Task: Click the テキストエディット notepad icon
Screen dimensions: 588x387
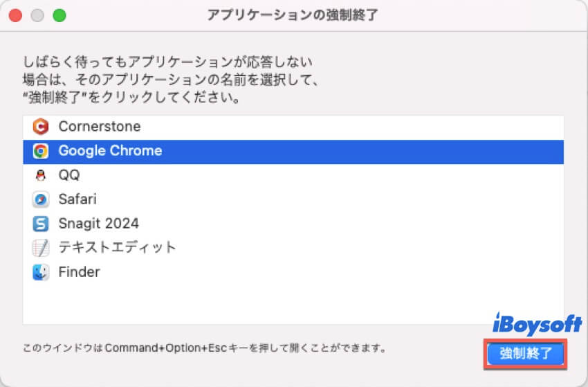Action: [41, 248]
